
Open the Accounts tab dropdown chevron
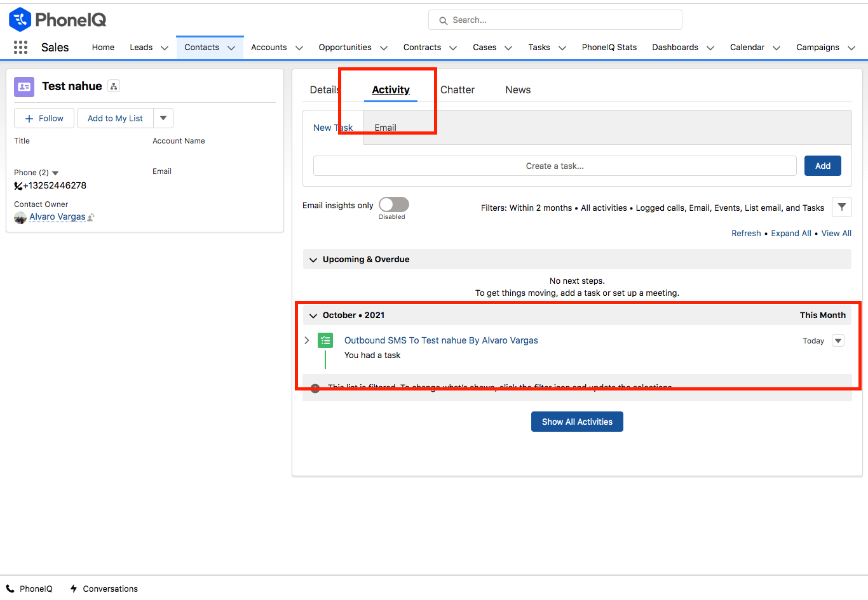pyautogui.click(x=299, y=48)
